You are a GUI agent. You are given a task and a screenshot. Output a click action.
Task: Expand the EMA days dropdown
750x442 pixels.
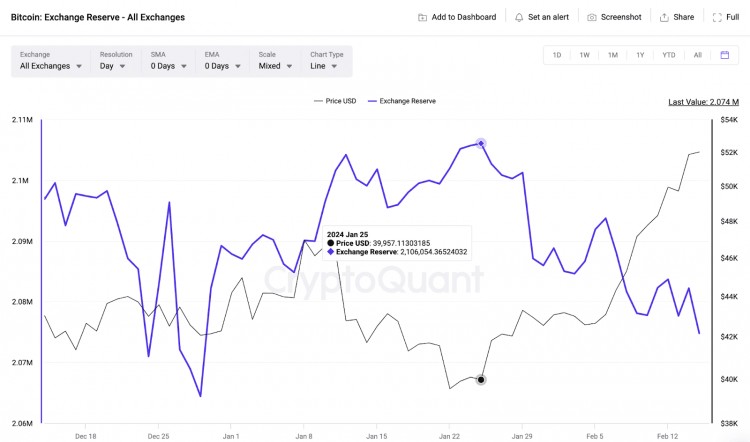coord(220,66)
